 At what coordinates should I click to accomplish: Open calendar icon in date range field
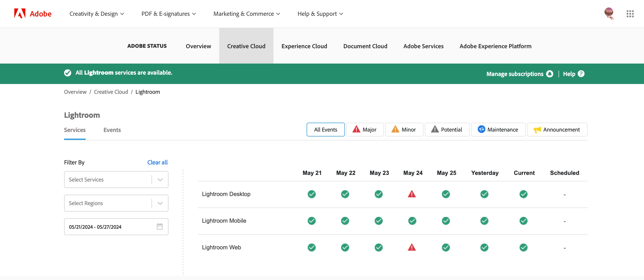(x=160, y=227)
